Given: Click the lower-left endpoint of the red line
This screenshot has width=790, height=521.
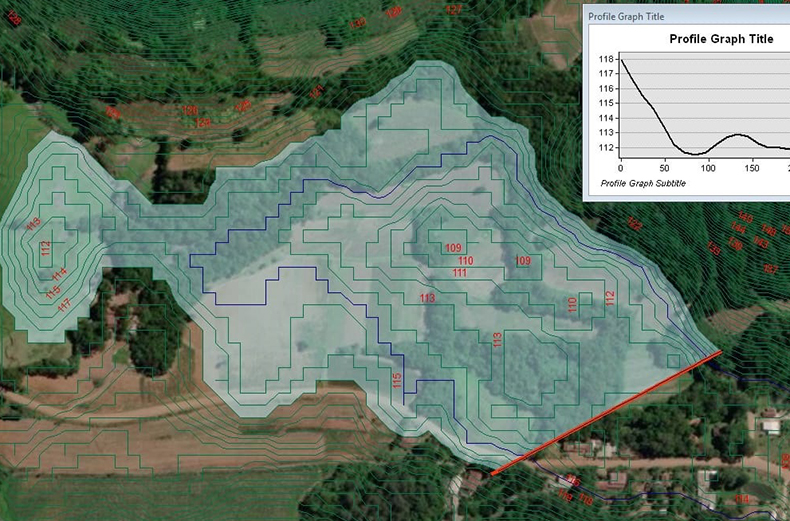Looking at the screenshot, I should (x=492, y=471).
